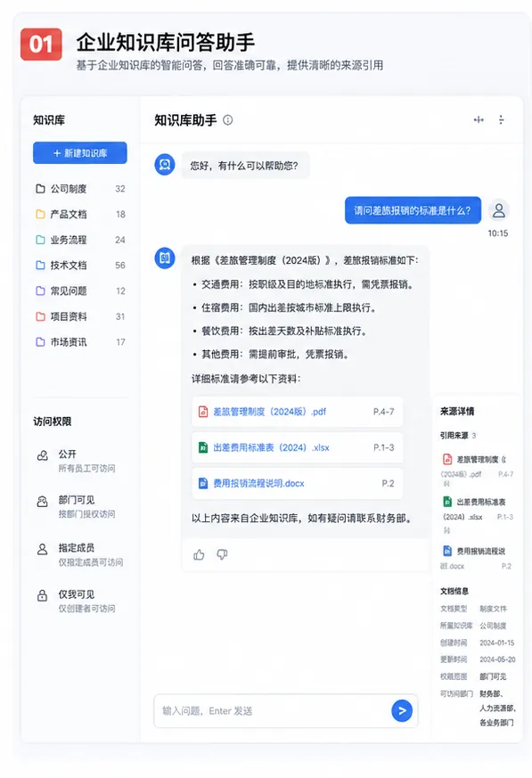The image size is (532, 778).
Task: Click the yellow 产品文档 folder icon
Action: pyautogui.click(x=40, y=215)
